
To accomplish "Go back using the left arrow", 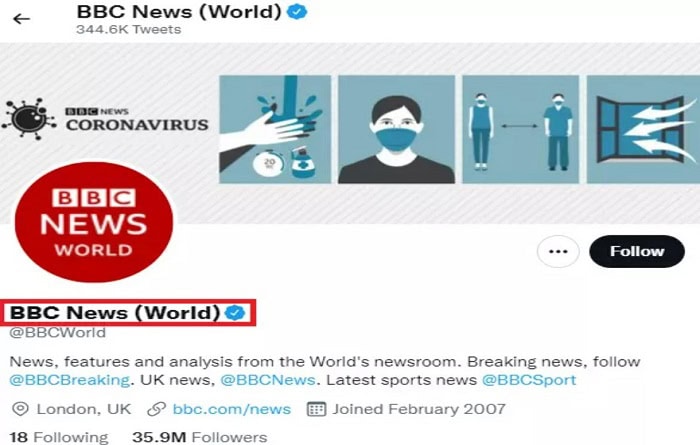I will click(21, 19).
